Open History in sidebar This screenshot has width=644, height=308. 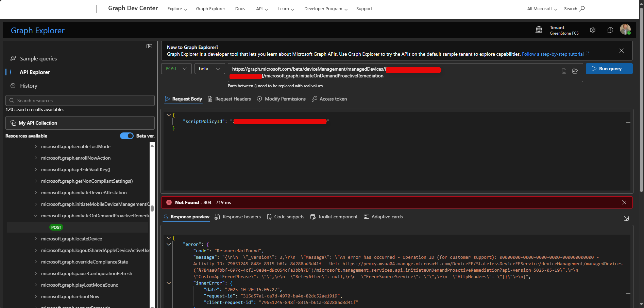pyautogui.click(x=29, y=86)
